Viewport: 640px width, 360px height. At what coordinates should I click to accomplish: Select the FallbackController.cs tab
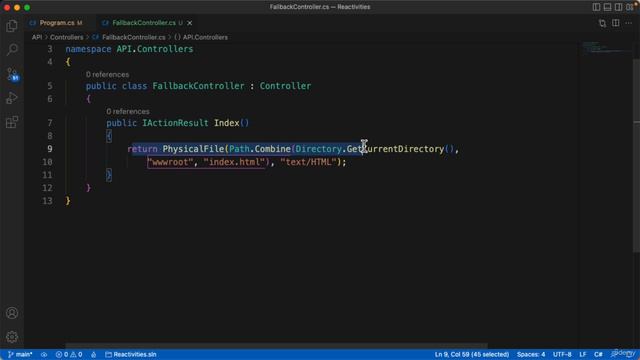coord(144,23)
